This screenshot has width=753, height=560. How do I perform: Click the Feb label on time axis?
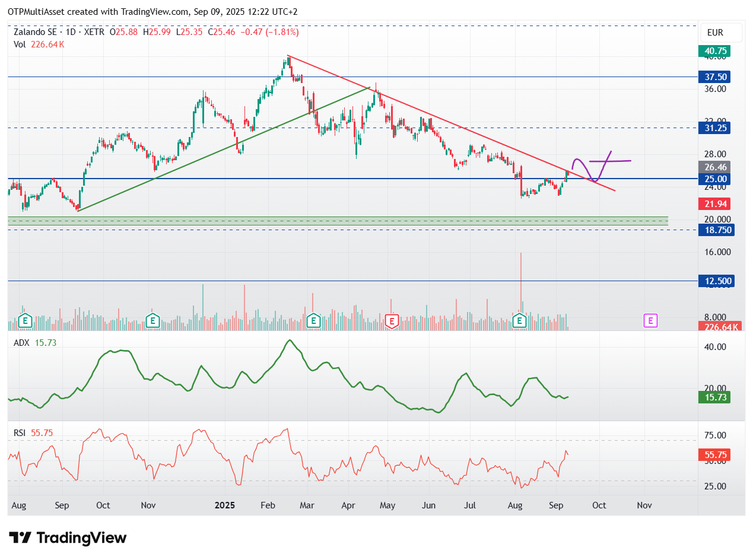268,505
